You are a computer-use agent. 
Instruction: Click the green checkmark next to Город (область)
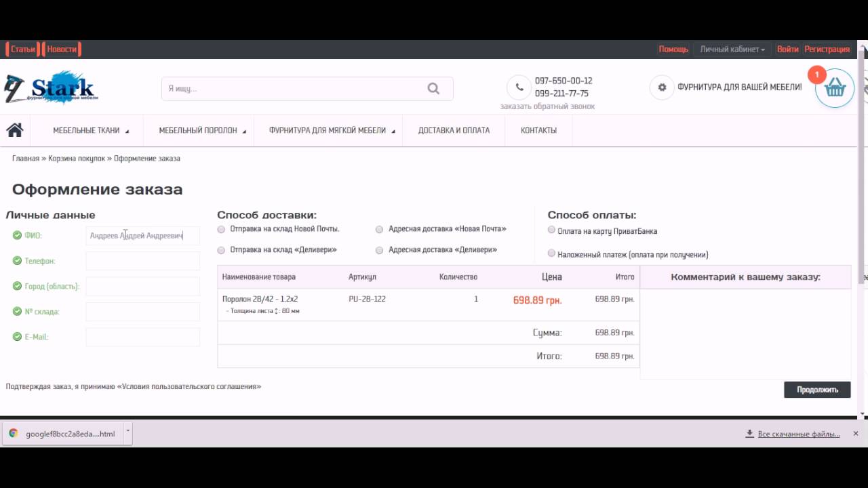[x=17, y=286]
